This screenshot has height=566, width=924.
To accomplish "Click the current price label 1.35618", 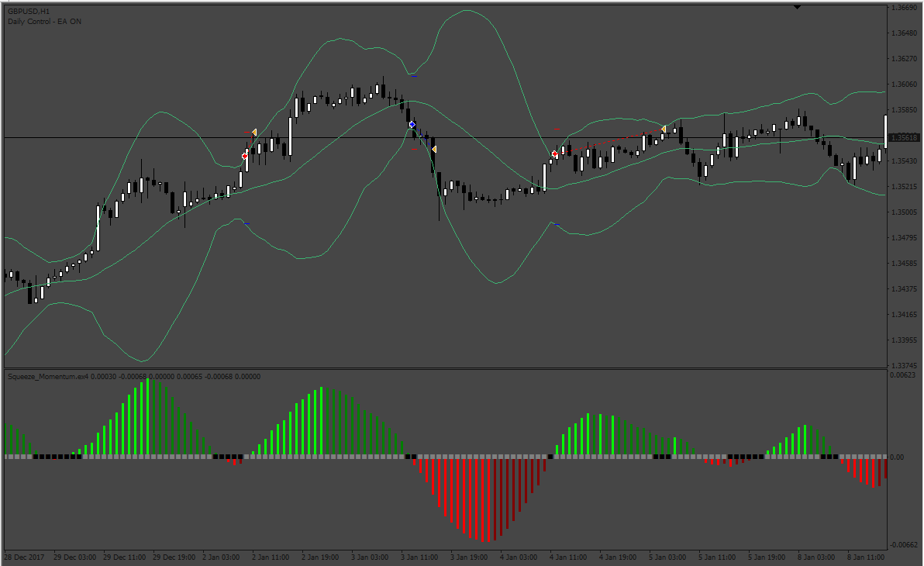I will (904, 137).
